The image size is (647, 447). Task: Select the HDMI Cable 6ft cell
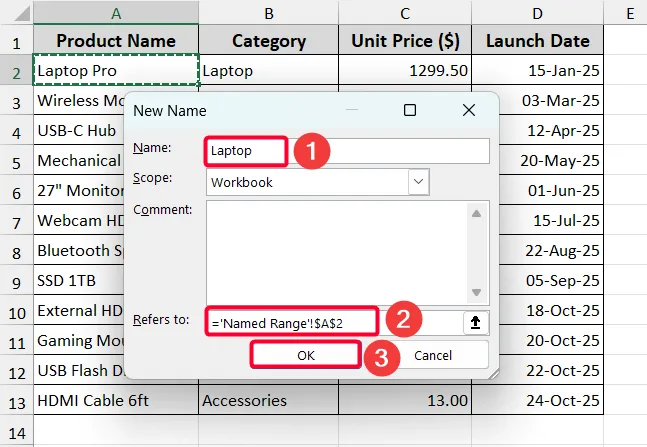116,400
